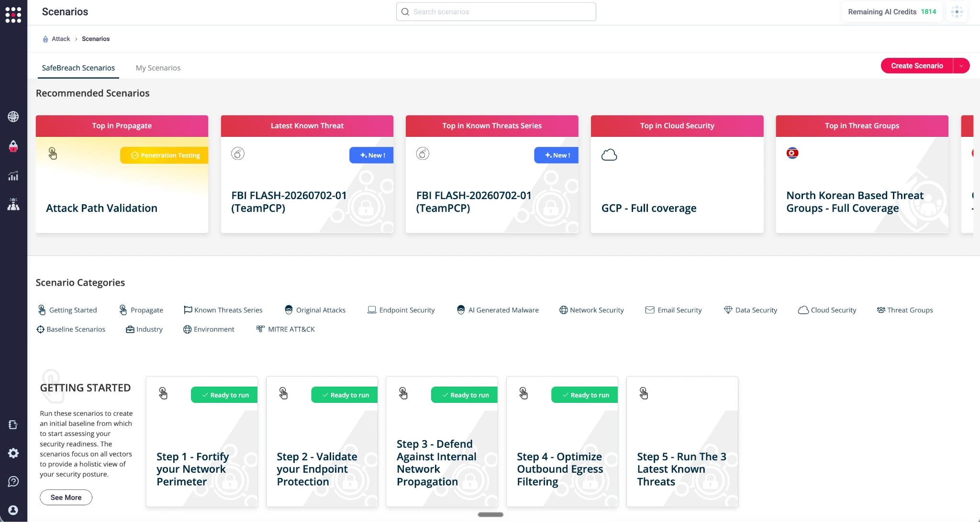This screenshot has width=980, height=522.
Task: Click the globe icon in left sidebar
Action: [13, 116]
